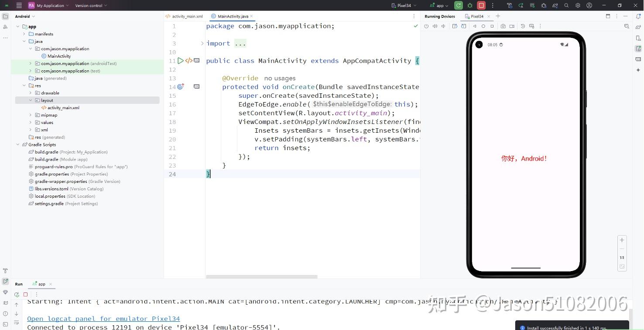Select MainActivity in project tree

click(x=56, y=56)
